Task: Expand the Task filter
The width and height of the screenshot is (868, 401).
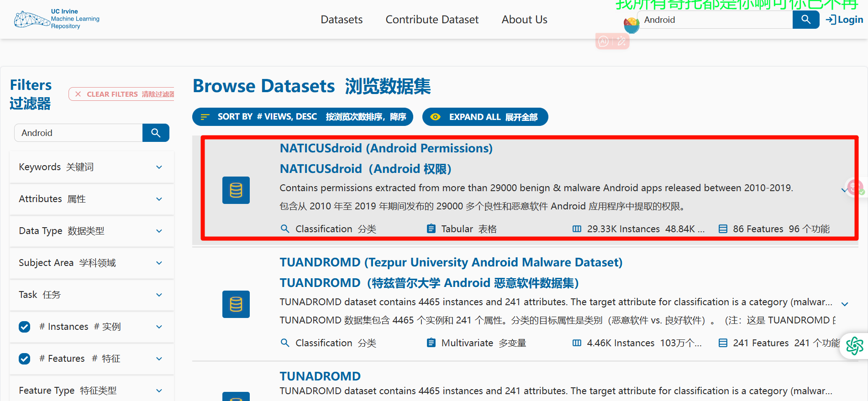Action: (x=92, y=295)
